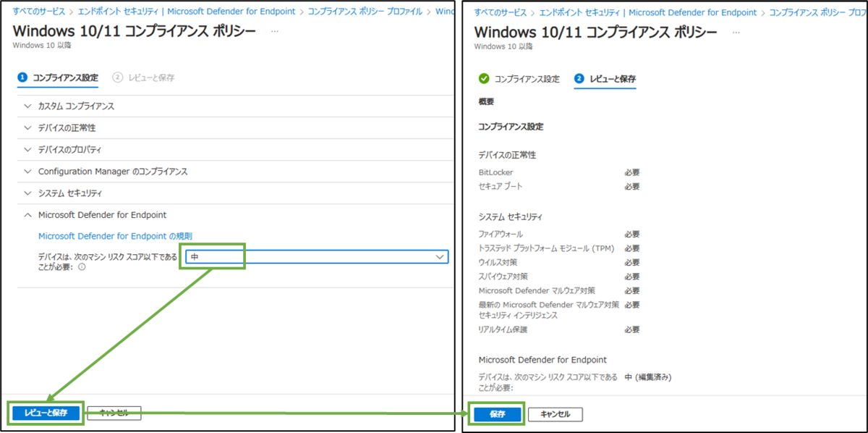This screenshot has height=433, width=868.
Task: Open the machine risk score dropdown showing 中
Action: point(317,257)
